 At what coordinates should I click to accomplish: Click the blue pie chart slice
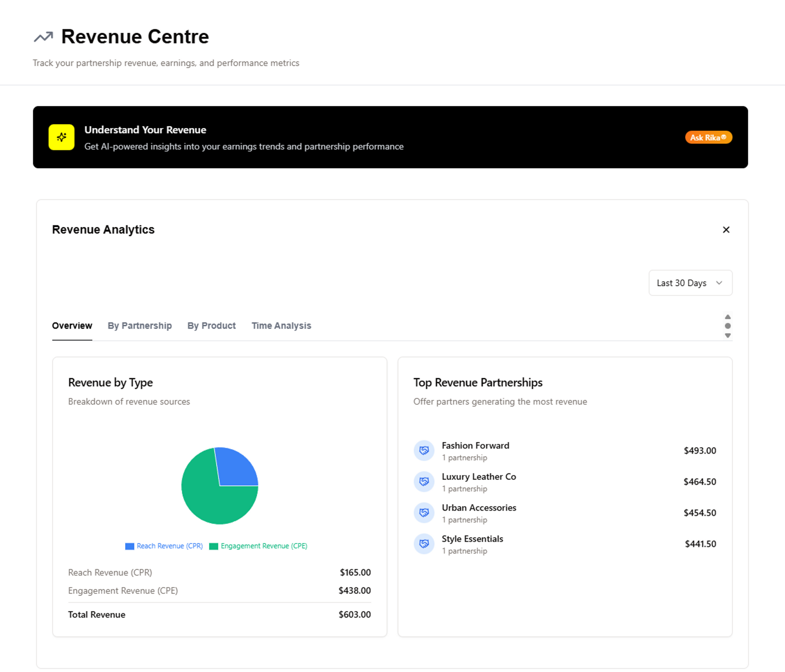(x=236, y=467)
